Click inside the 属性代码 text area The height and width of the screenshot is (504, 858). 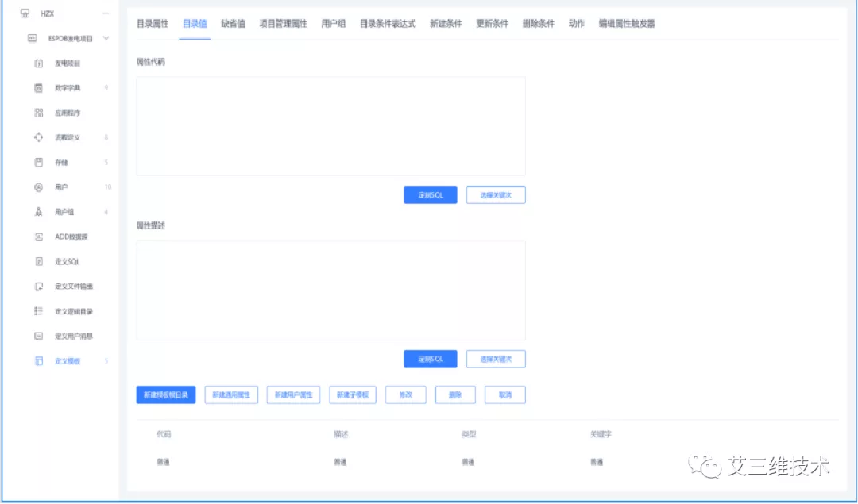330,126
